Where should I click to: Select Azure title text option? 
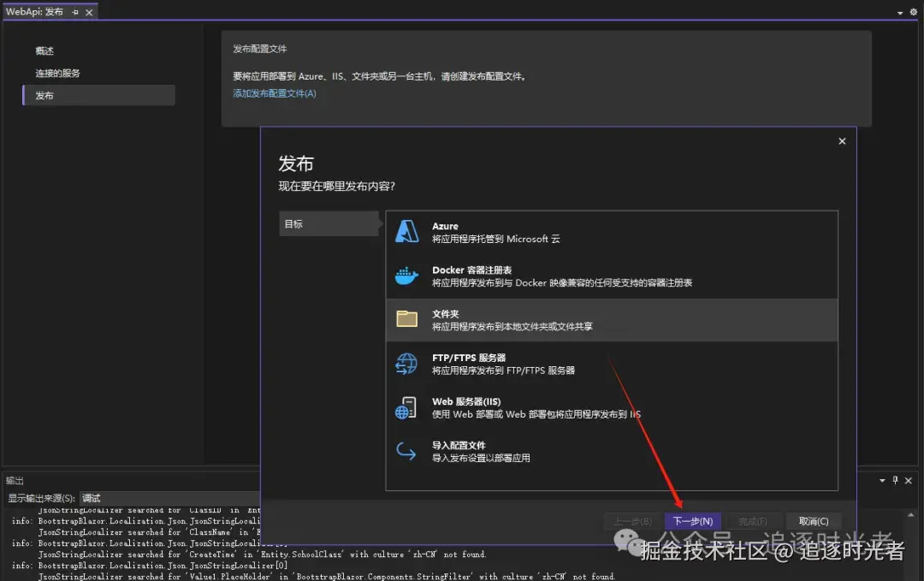tap(445, 226)
